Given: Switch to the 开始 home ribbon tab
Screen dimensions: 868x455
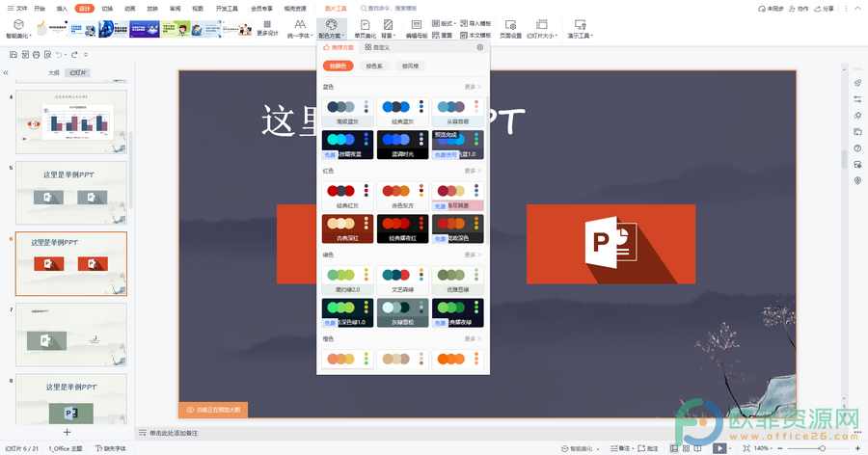Looking at the screenshot, I should point(40,9).
